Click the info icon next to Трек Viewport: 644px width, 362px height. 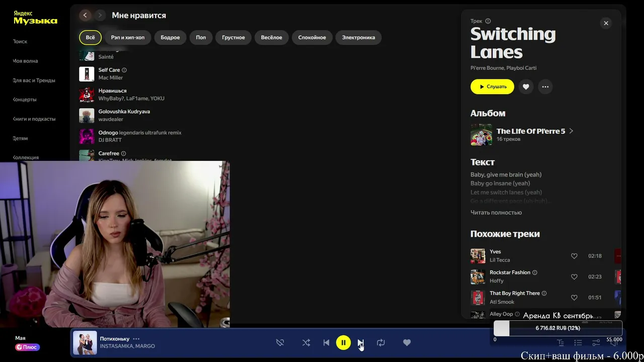tap(488, 21)
